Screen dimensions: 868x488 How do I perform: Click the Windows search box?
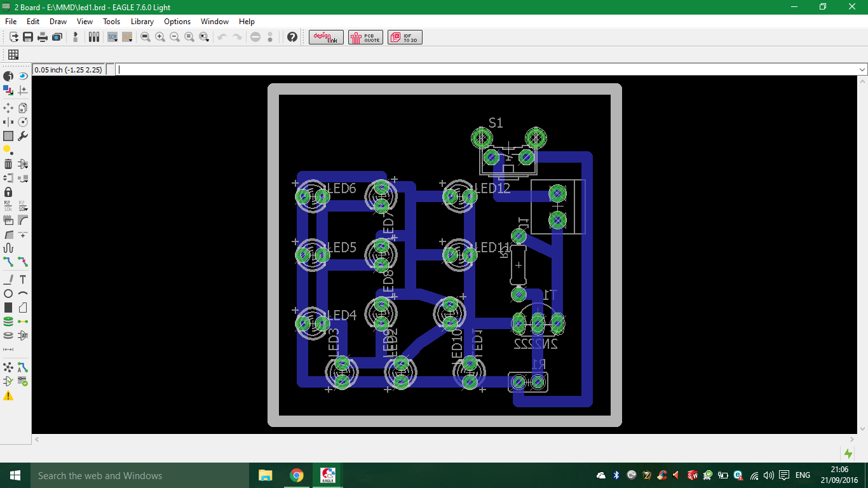139,475
